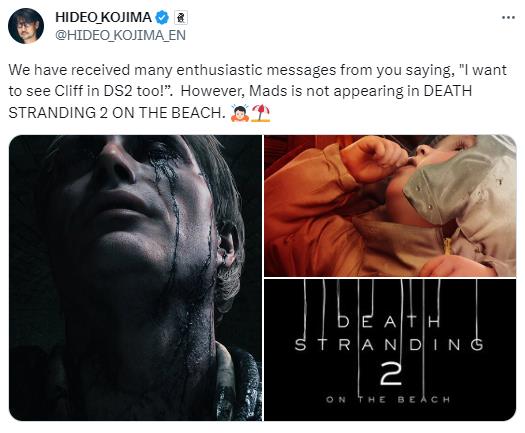This screenshot has height=433, width=525.
Task: Click 'ON THE BEACH' subtitle in logo image
Action: click(x=388, y=399)
